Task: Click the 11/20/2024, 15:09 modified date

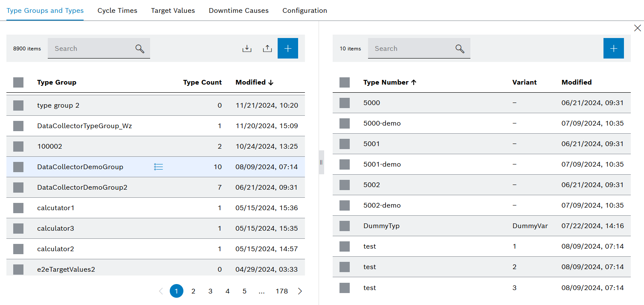Action: 267,126
